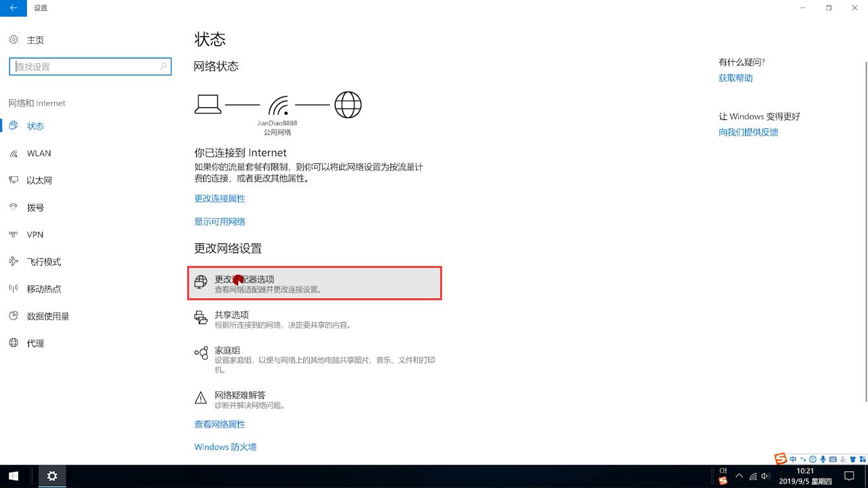Screen dimensions: 868x488
Task: Go to 主页 home
Action: [35, 40]
